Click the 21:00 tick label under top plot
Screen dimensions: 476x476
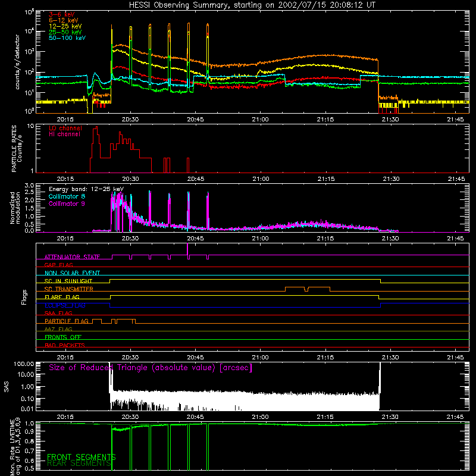(261, 120)
